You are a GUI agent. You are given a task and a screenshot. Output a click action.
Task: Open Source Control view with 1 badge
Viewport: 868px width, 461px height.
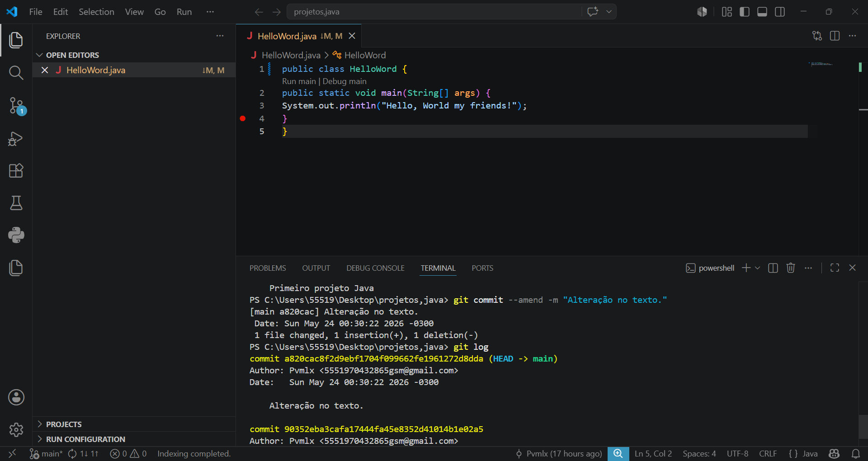17,106
